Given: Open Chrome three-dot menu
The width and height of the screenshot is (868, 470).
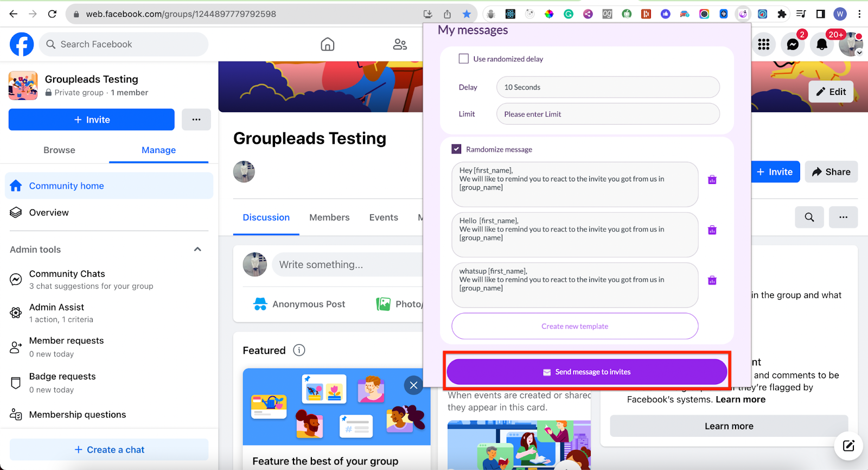Looking at the screenshot, I should point(859,14).
